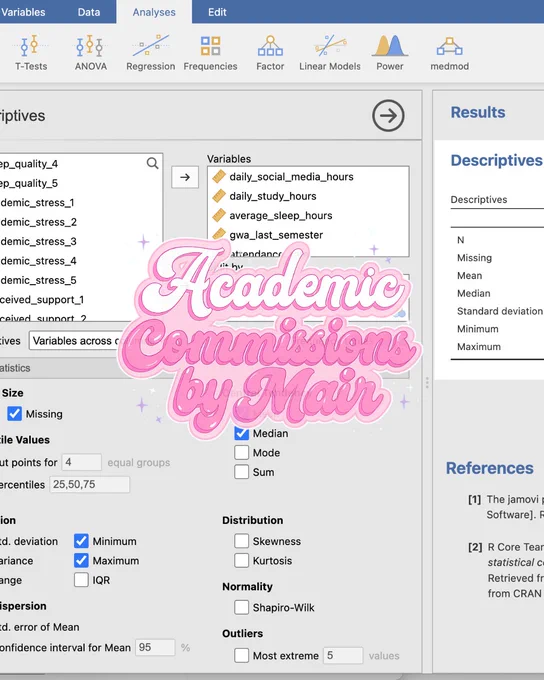Screen dimensions: 544x680
Task: Select daily_study_hours in Variables box
Action: (x=308, y=196)
